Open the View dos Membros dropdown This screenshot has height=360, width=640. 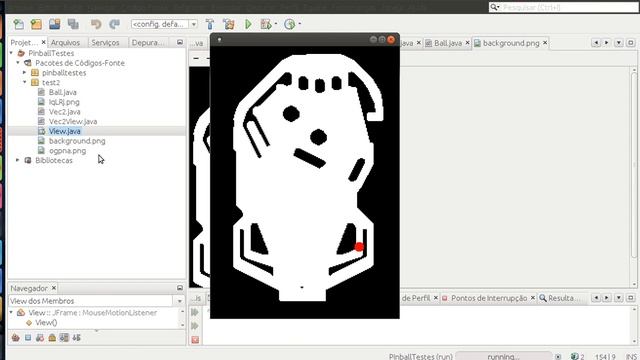(x=180, y=301)
